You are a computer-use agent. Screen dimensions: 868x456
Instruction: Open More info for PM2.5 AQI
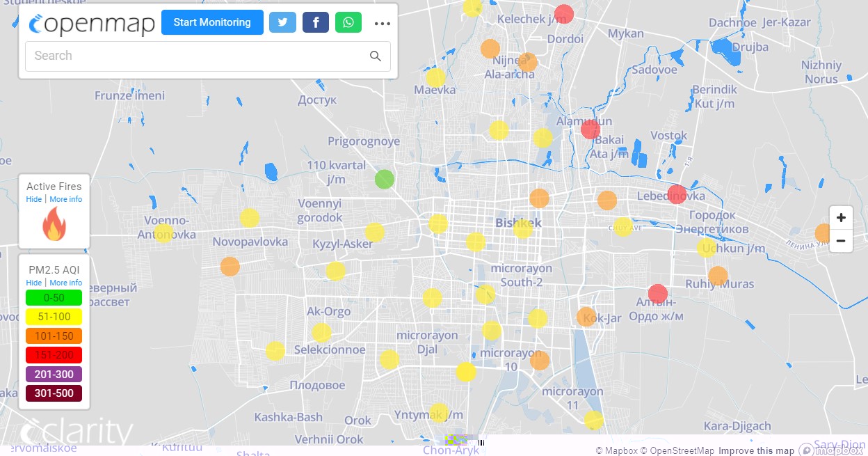[x=65, y=283]
